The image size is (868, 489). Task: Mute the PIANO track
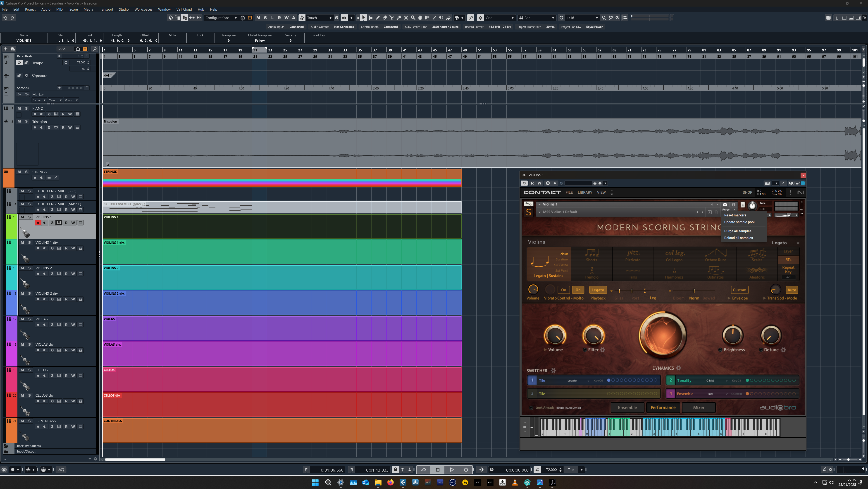(19, 108)
